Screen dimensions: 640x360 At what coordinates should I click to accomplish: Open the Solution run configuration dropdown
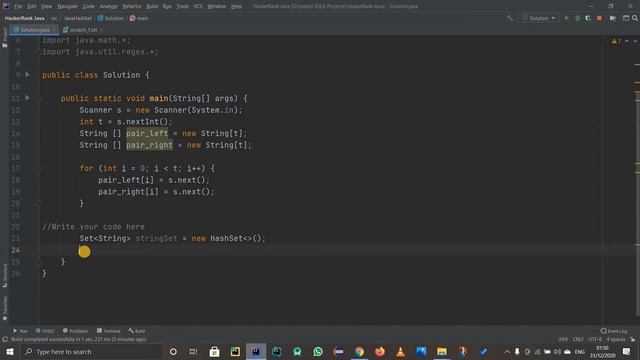point(538,18)
